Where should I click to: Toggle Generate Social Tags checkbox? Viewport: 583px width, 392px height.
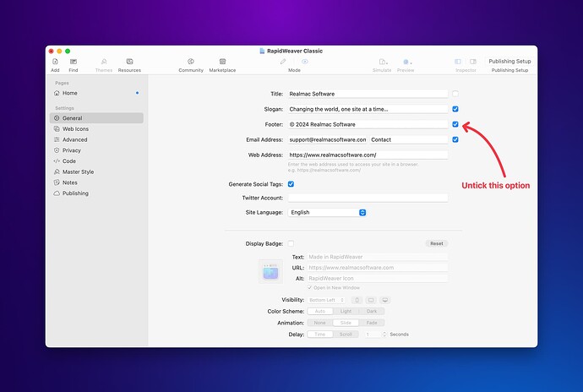coord(291,184)
